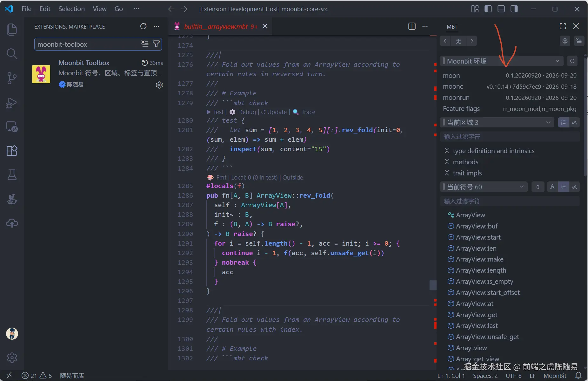Open the hidden menu bar ellipsis
The width and height of the screenshot is (588, 381).
pyautogui.click(x=137, y=9)
